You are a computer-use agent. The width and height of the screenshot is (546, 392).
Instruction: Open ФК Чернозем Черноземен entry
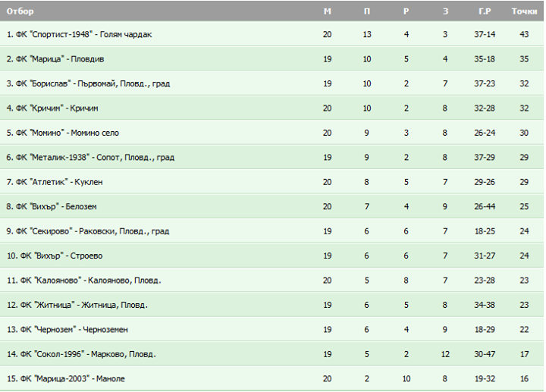point(67,330)
